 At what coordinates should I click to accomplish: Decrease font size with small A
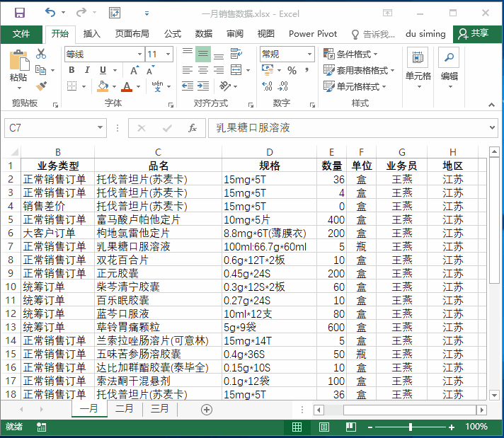pos(151,70)
